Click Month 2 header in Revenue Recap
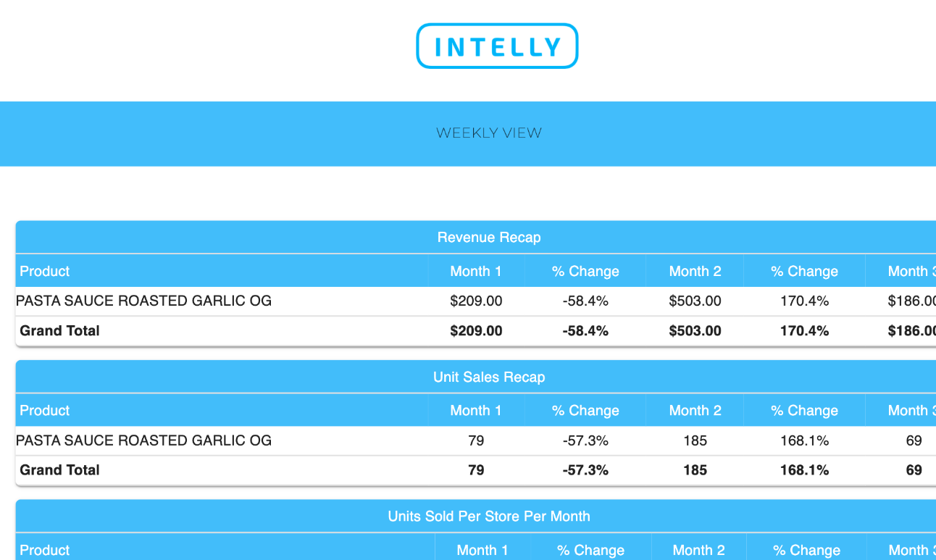Viewport: 936px width, 560px height. 695,271
